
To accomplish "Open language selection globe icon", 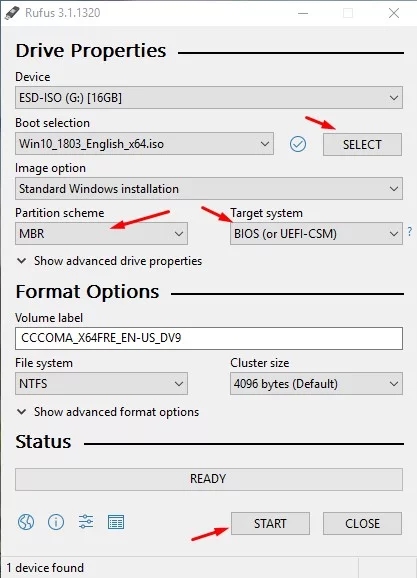I will point(26,522).
